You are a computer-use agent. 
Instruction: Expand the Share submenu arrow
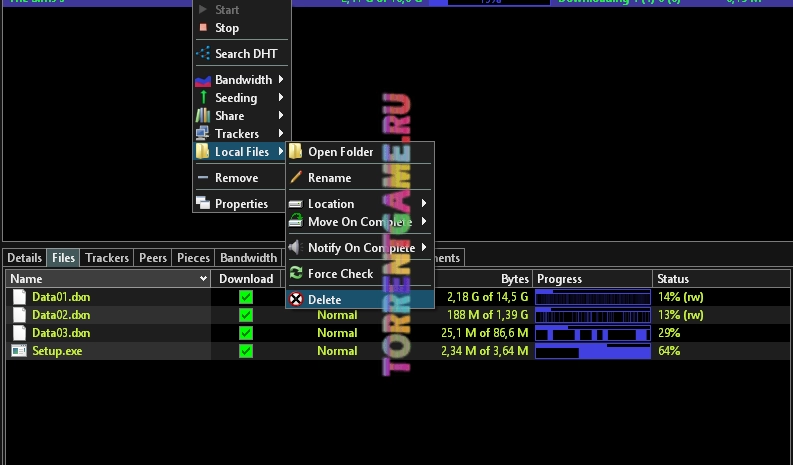point(281,115)
